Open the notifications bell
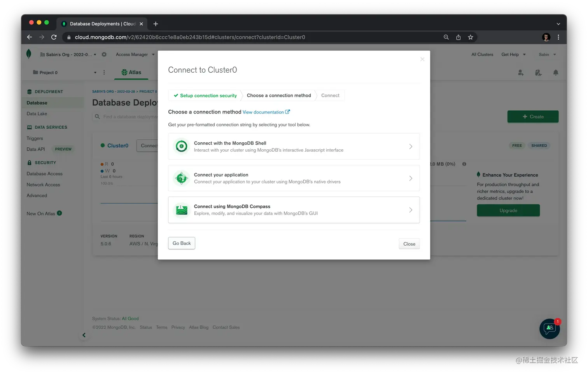Viewport: 588px width, 374px height. 555,72
